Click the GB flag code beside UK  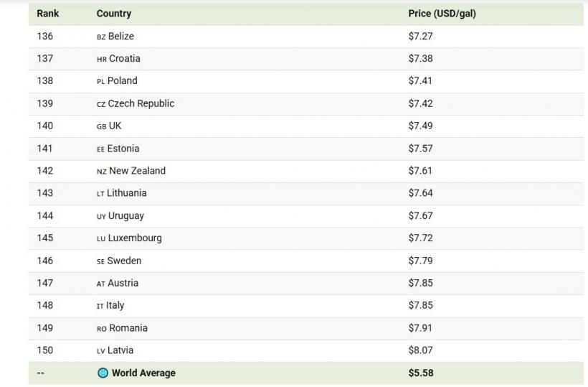click(x=101, y=126)
